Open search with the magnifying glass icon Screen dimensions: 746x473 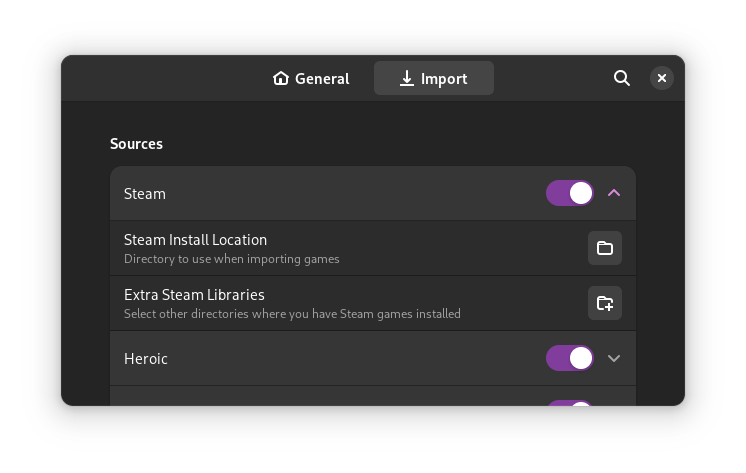click(622, 78)
